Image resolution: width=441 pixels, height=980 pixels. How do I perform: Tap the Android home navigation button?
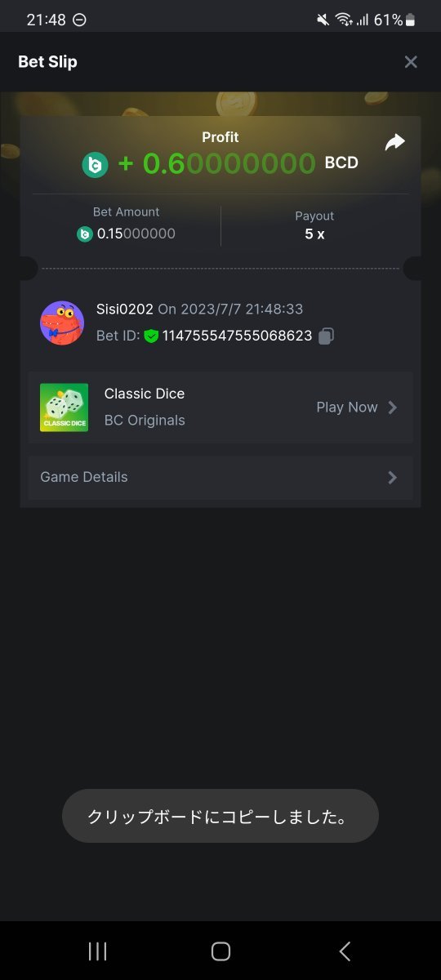[220, 951]
